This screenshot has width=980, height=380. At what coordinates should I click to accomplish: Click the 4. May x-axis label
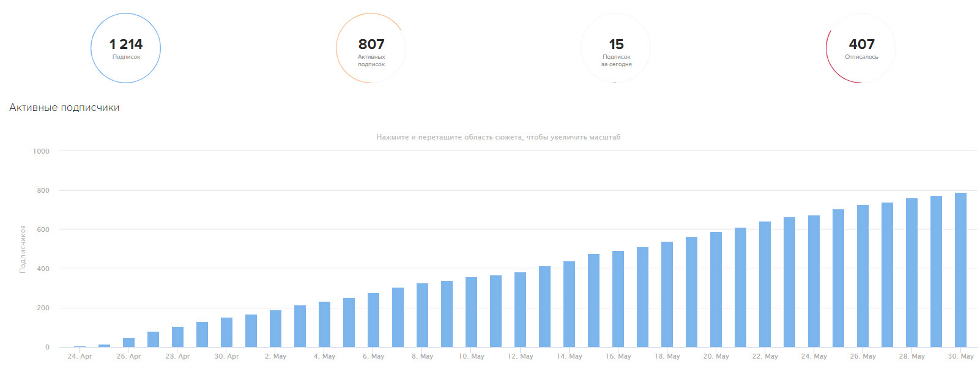(324, 356)
